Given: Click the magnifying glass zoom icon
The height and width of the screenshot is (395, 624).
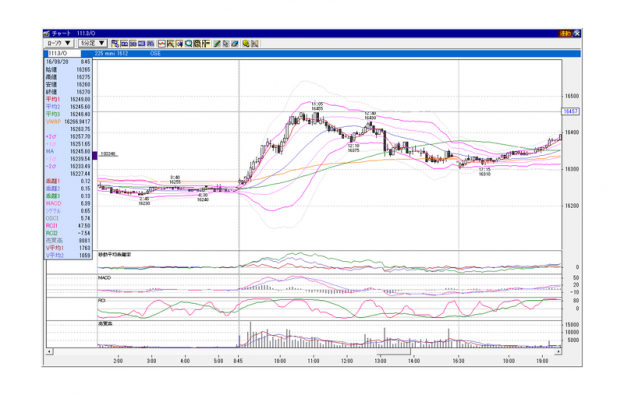Looking at the screenshot, I should (188, 43).
